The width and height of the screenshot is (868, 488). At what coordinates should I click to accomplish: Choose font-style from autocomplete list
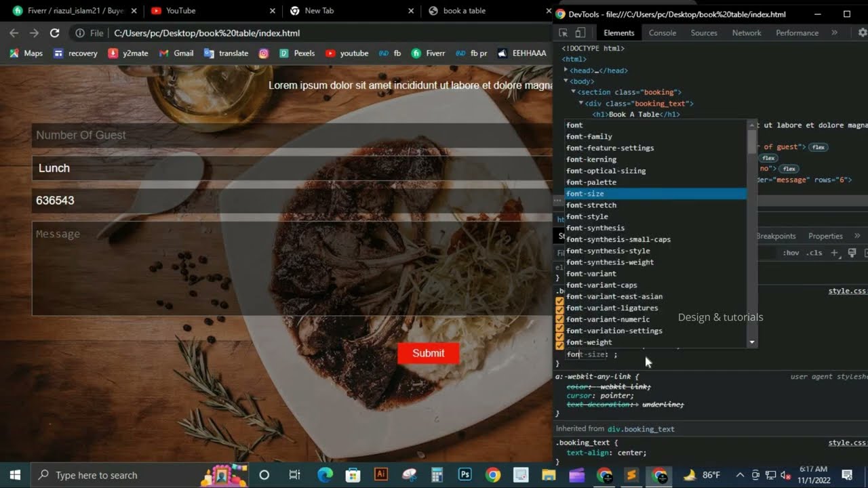655,216
